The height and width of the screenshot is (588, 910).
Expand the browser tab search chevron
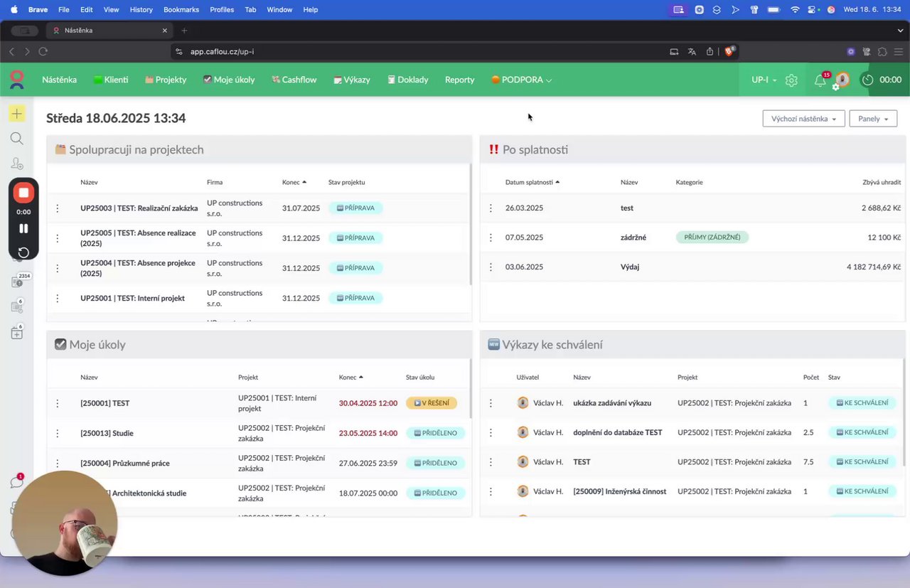coord(899,30)
